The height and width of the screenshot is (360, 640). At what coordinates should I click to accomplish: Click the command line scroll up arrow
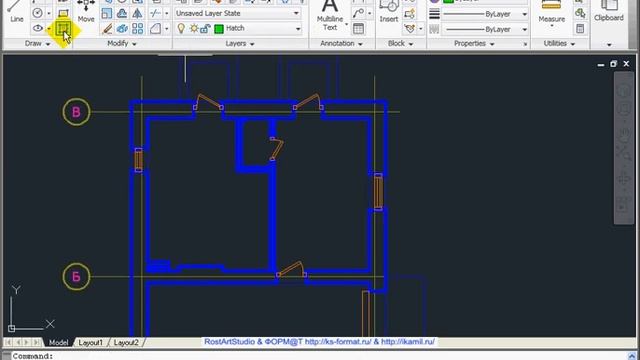[x=632, y=356]
